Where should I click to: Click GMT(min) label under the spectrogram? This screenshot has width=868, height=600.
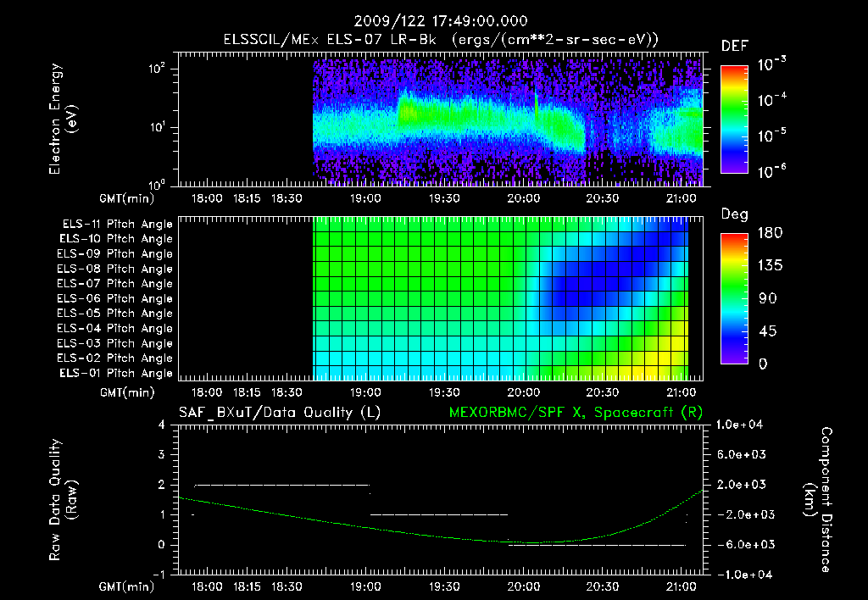(x=127, y=198)
